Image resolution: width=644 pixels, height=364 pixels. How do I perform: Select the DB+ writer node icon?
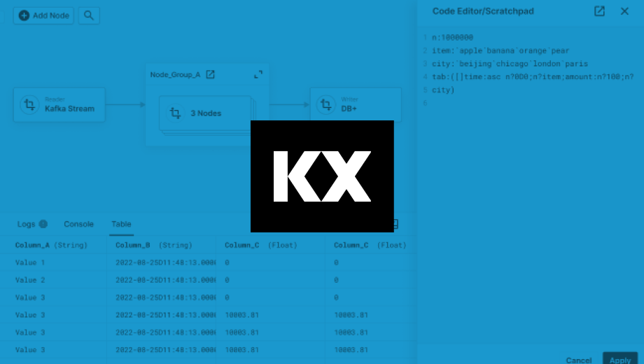326,105
